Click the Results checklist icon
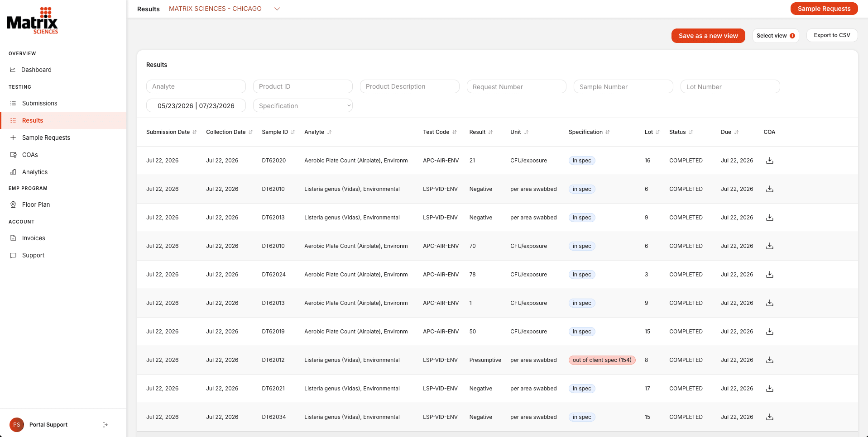Screen dimensions: 868x437 point(13,120)
